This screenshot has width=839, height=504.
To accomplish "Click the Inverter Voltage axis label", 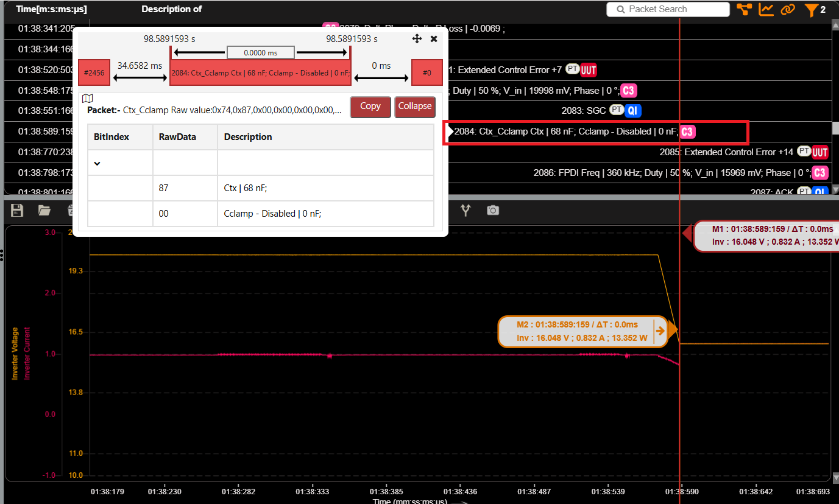I will [15, 354].
